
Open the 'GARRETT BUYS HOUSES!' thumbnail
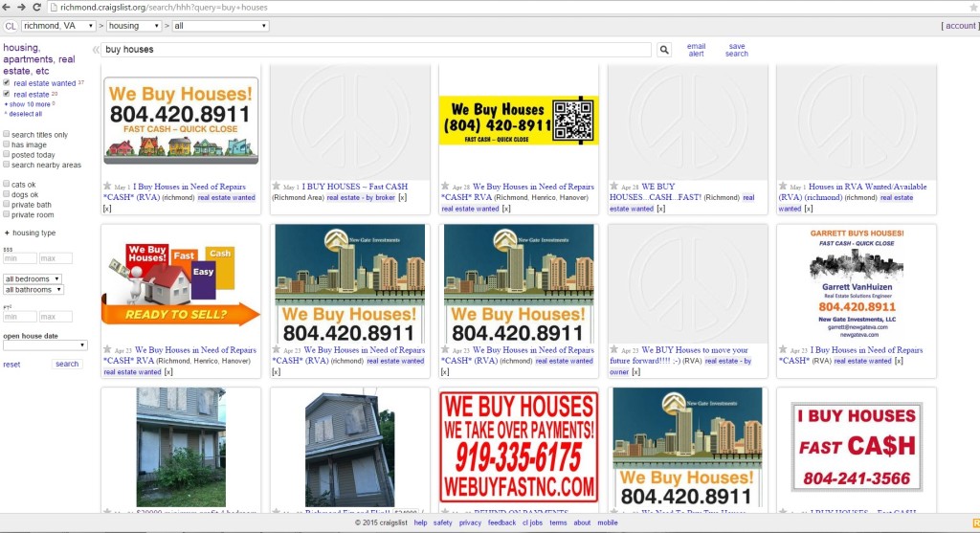point(857,283)
